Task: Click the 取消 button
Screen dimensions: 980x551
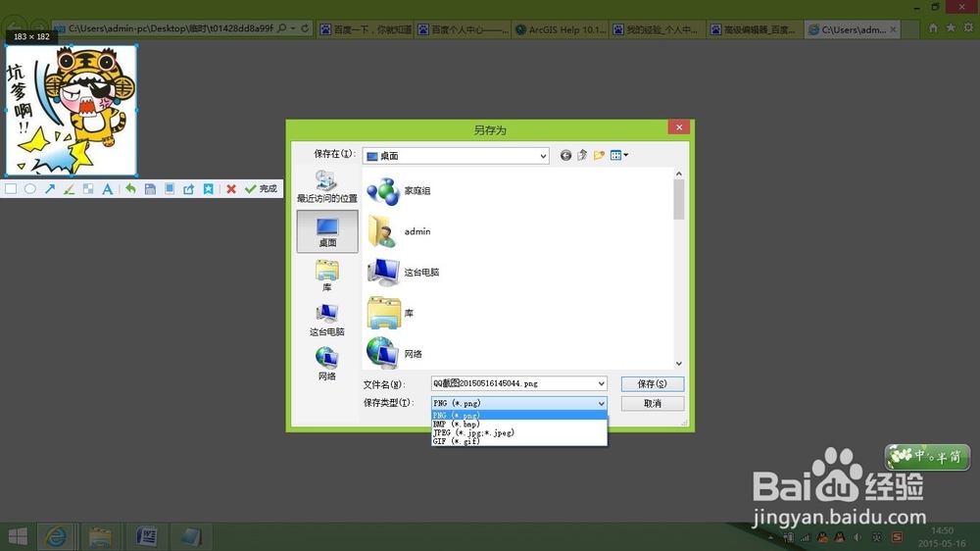Action: tap(653, 403)
